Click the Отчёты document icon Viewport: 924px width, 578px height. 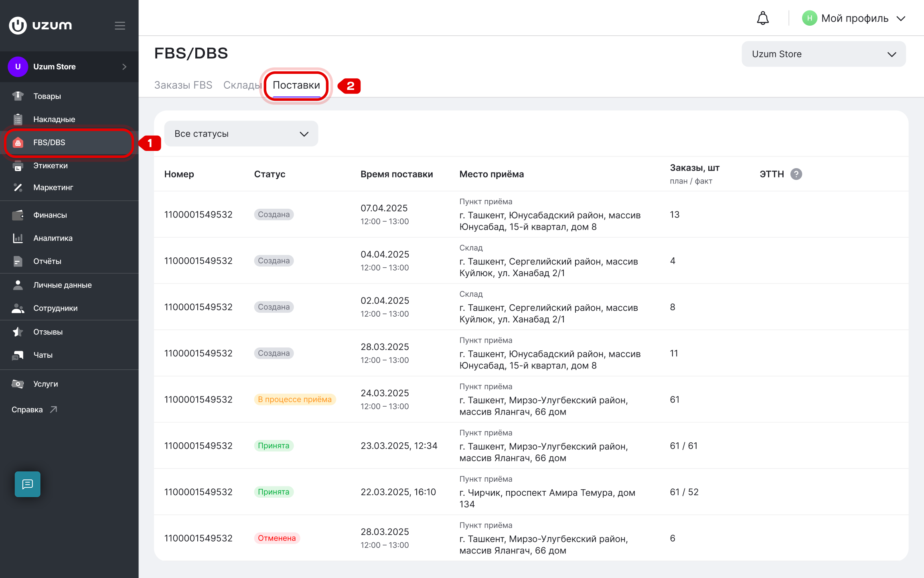pyautogui.click(x=18, y=261)
